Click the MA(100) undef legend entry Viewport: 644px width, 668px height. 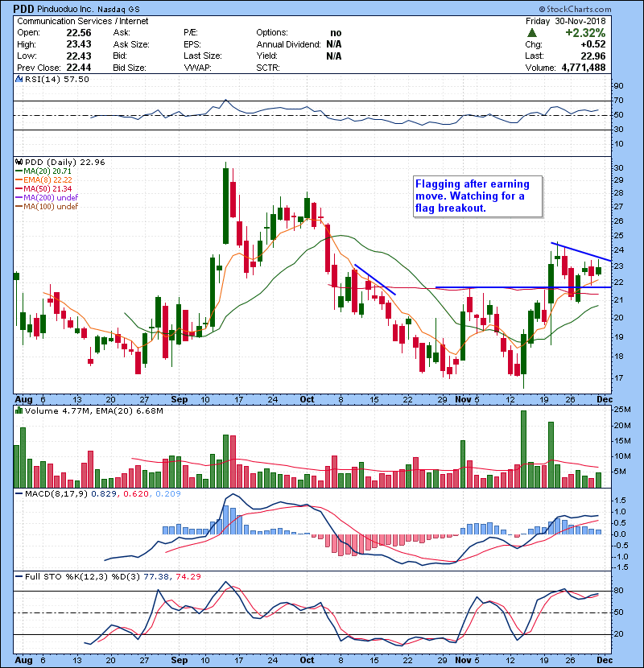point(47,207)
